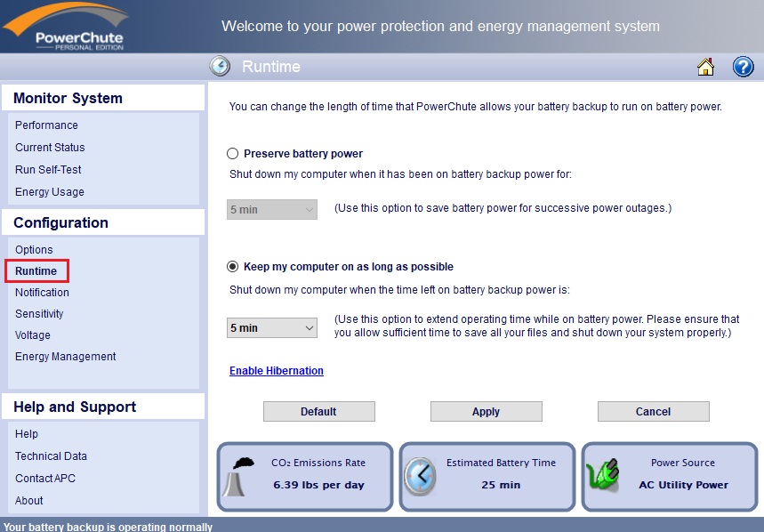Click the Enable Hibernation link

point(277,371)
